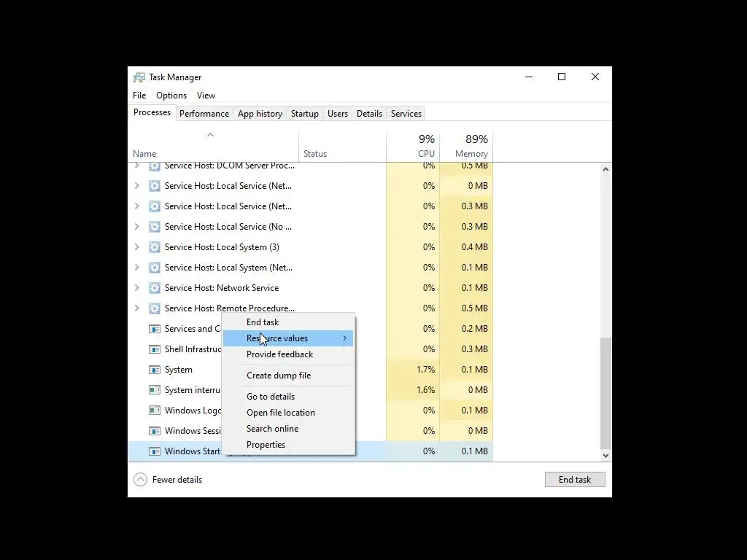Select the System row's 1.7% CPU value
This screenshot has width=747, height=560.
click(x=425, y=370)
